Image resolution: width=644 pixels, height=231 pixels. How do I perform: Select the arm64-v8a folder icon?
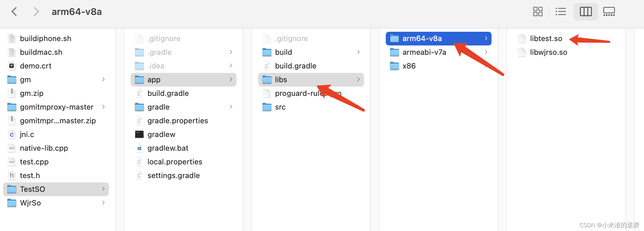tap(394, 39)
